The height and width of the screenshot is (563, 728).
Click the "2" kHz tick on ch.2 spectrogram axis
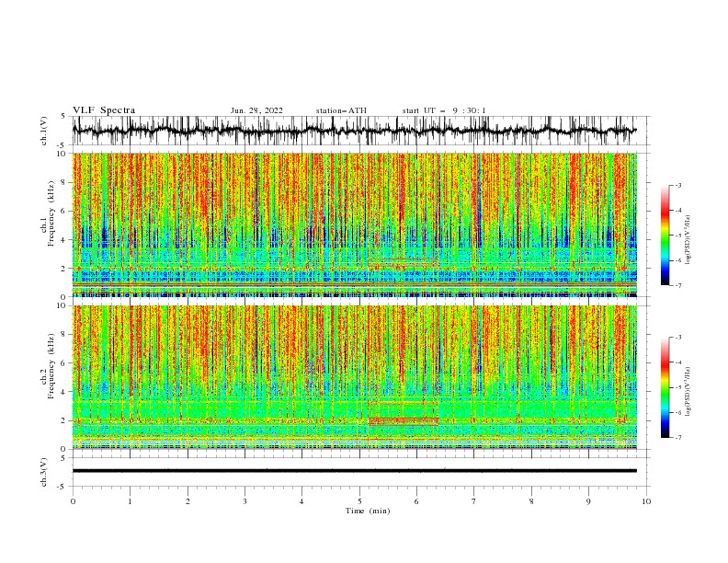pyautogui.click(x=64, y=420)
